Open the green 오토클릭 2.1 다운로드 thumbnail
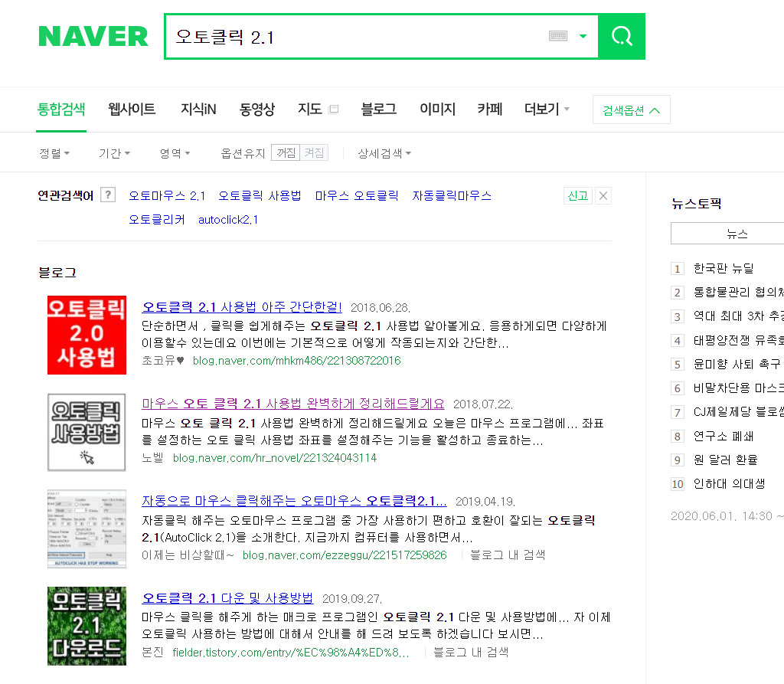Image resolution: width=784 pixels, height=684 pixels. click(x=87, y=626)
